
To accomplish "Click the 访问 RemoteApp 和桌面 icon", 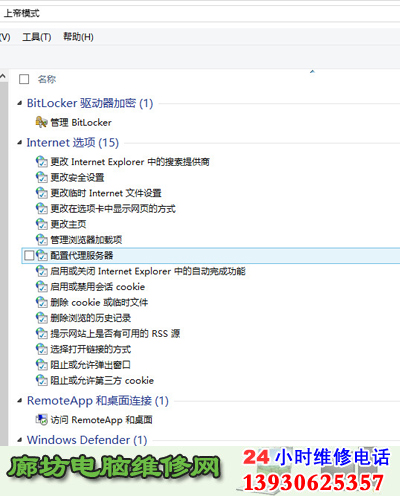I will (42, 420).
